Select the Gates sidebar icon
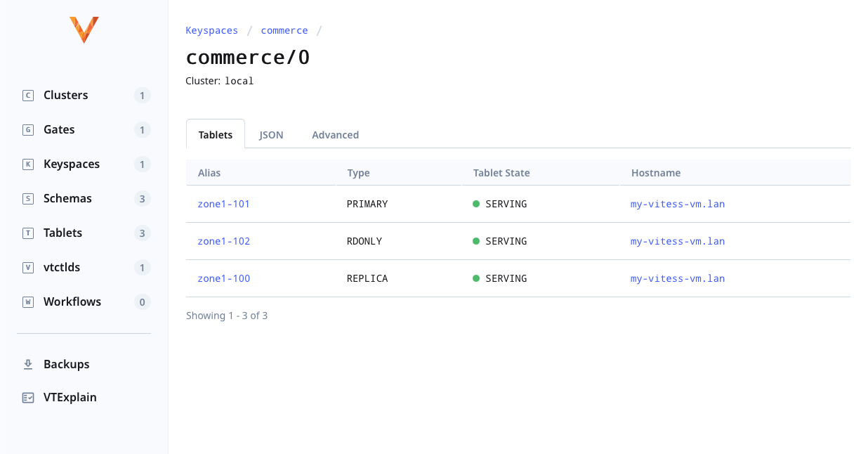This screenshot has height=454, width=868. point(27,129)
